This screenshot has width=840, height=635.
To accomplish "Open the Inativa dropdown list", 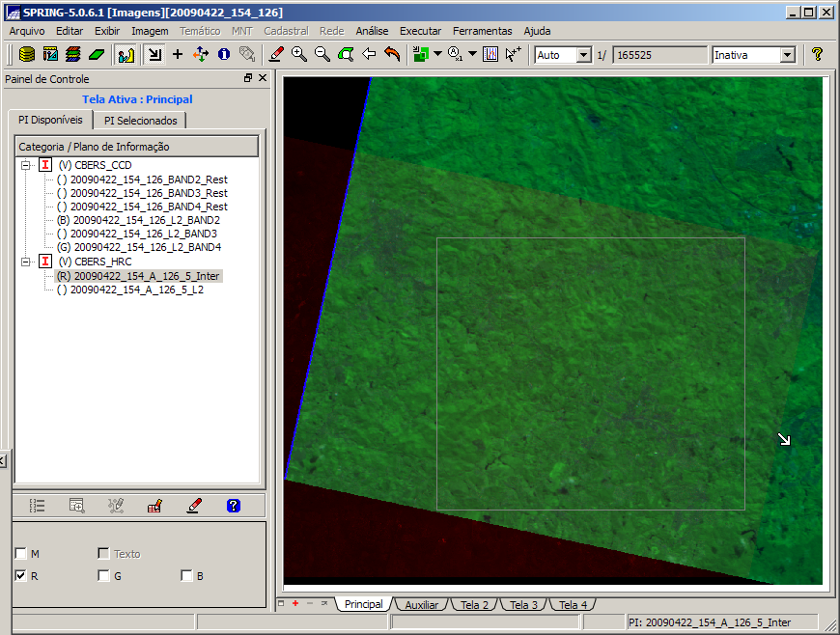I will pos(787,55).
